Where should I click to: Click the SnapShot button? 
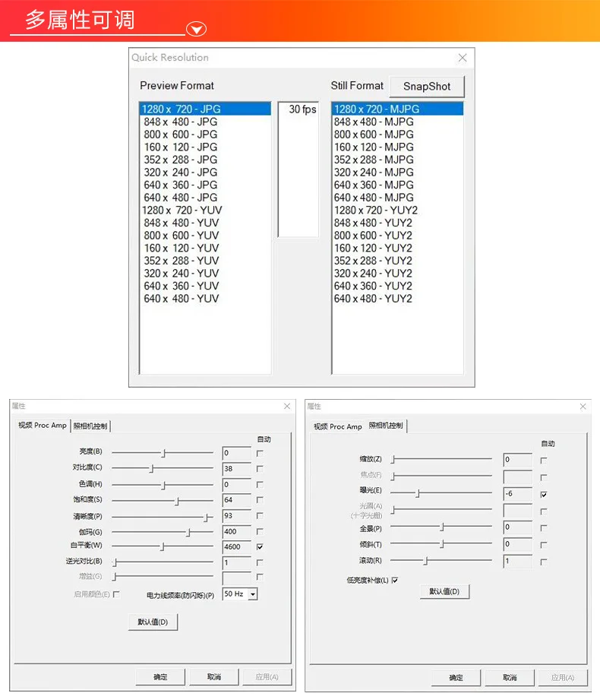tap(427, 86)
